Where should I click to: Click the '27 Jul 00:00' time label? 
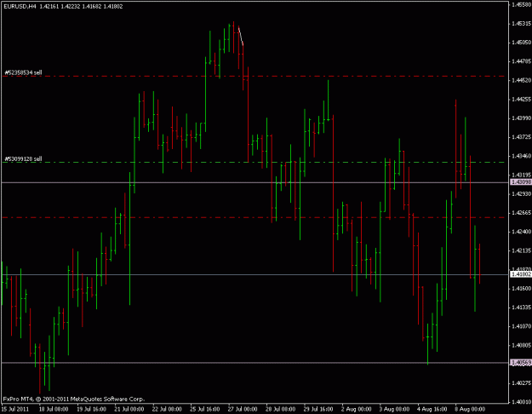(243, 409)
